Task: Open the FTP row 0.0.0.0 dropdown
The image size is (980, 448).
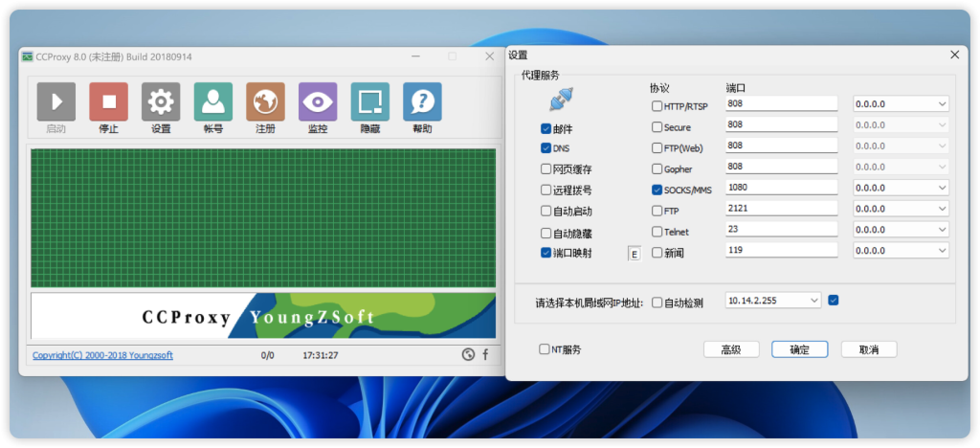Action: (x=902, y=209)
